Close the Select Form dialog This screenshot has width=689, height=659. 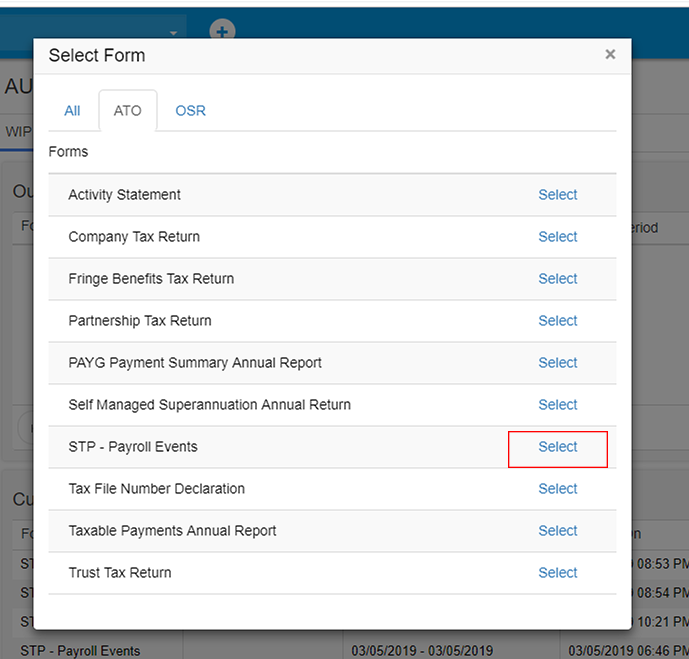coord(610,55)
